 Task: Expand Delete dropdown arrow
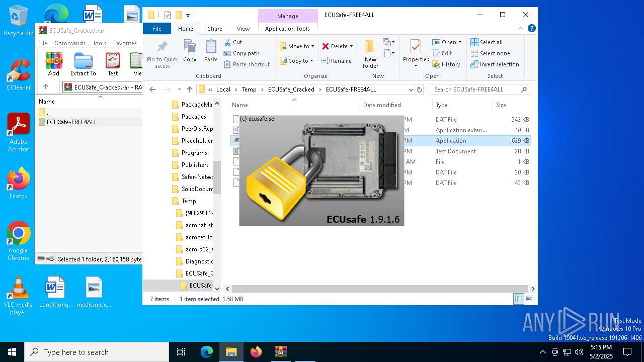point(351,46)
